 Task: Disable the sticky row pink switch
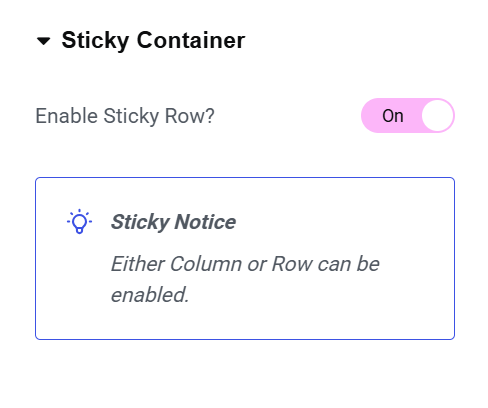click(x=408, y=116)
